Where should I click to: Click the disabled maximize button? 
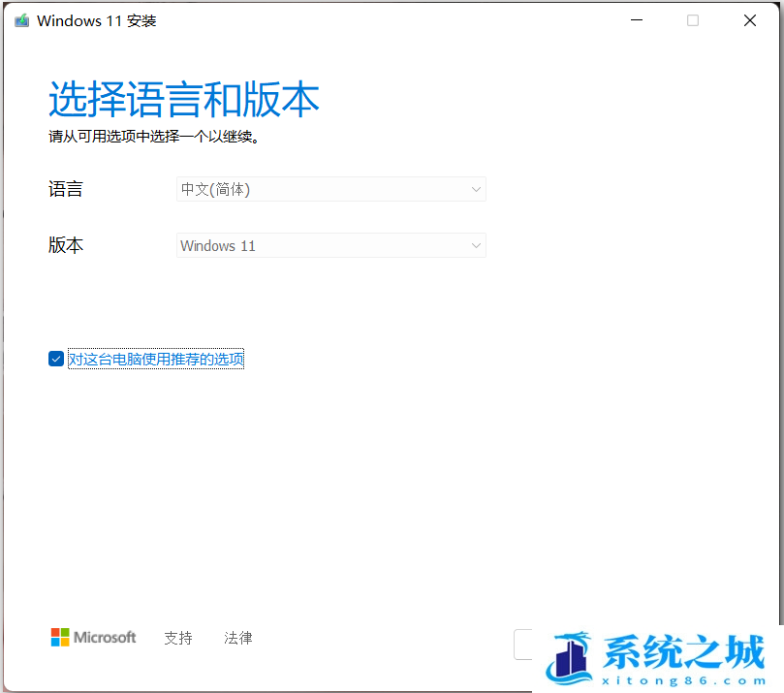[x=693, y=20]
